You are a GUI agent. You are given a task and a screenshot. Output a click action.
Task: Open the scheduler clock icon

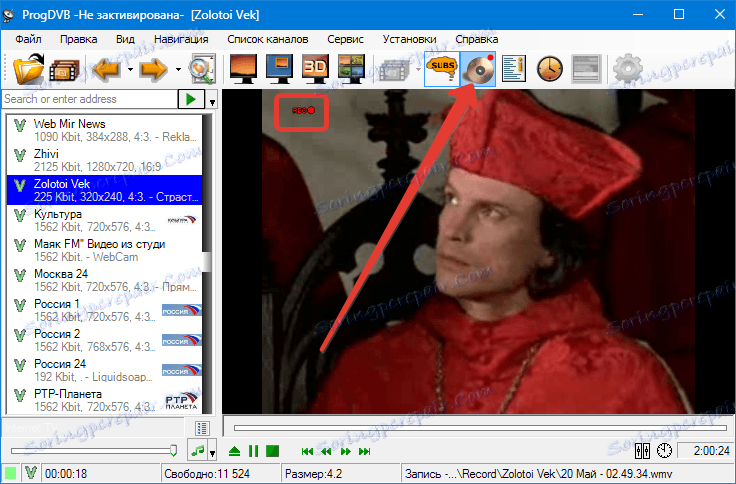pos(550,69)
